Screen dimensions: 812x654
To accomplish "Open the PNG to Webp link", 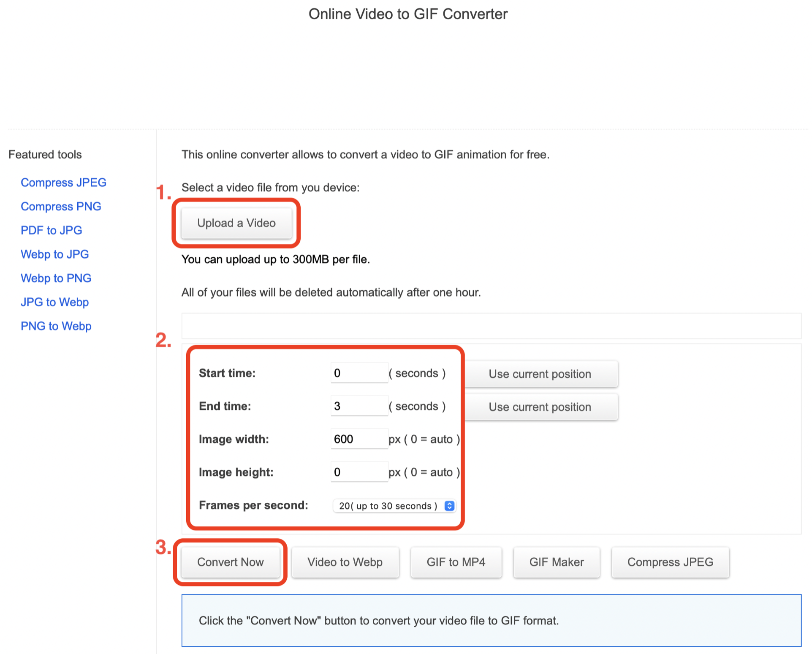I will (x=56, y=326).
